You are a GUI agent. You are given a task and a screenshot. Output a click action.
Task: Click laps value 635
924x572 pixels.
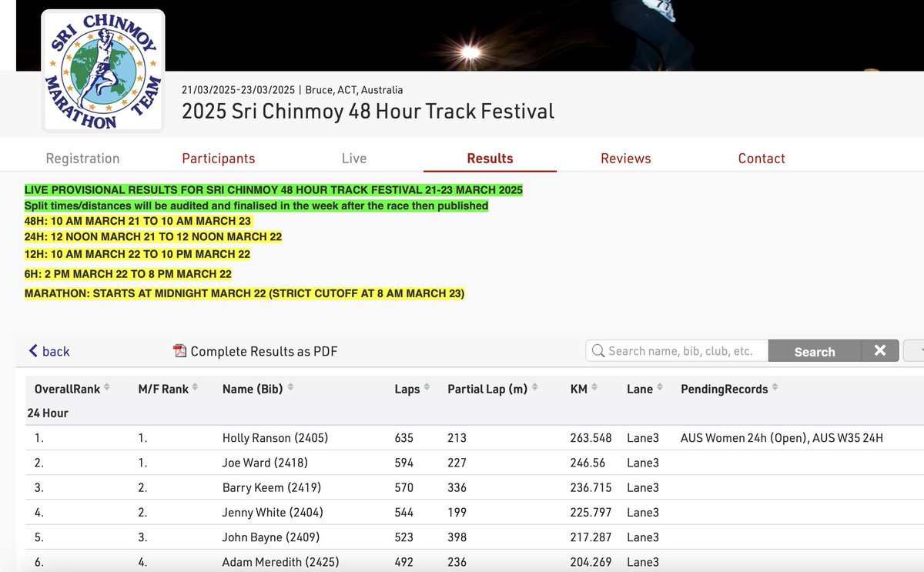pos(404,438)
